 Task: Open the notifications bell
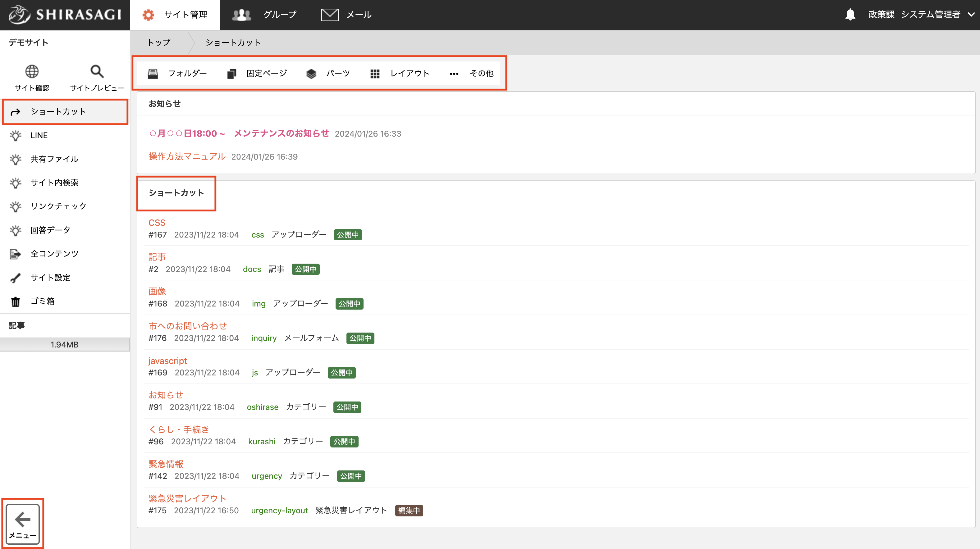(x=850, y=15)
